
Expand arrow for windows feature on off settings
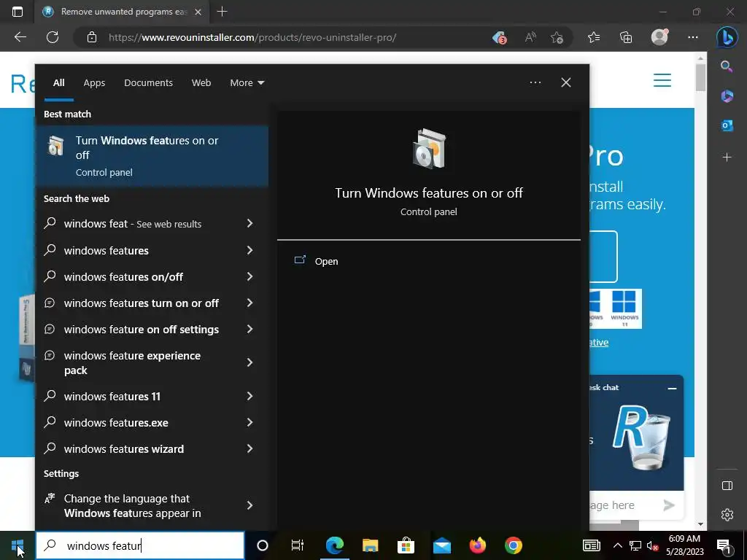coord(249,329)
